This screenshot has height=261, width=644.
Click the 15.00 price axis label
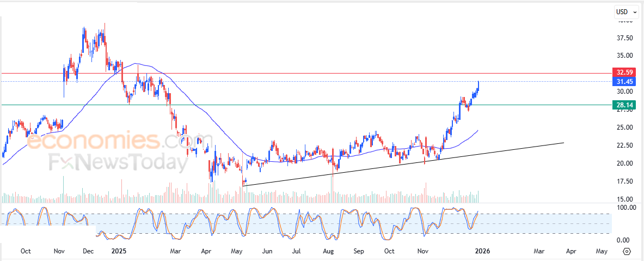(x=624, y=199)
